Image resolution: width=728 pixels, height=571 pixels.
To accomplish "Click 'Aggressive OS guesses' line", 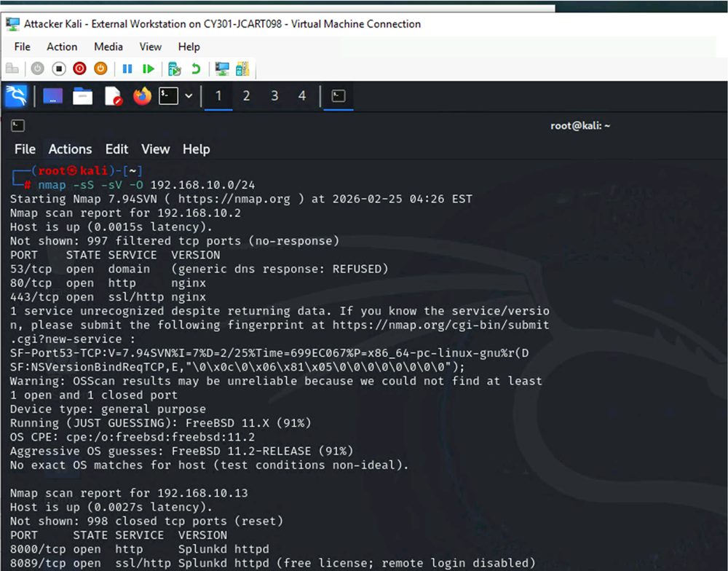I will (181, 451).
